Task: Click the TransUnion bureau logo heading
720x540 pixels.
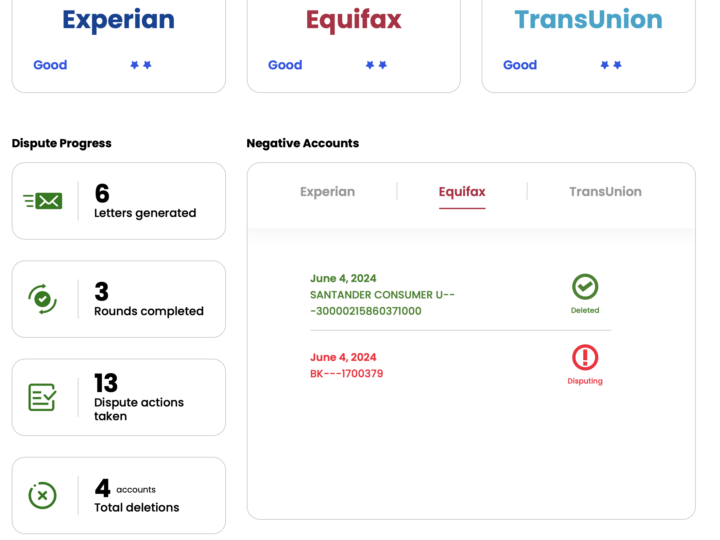Action: point(588,20)
